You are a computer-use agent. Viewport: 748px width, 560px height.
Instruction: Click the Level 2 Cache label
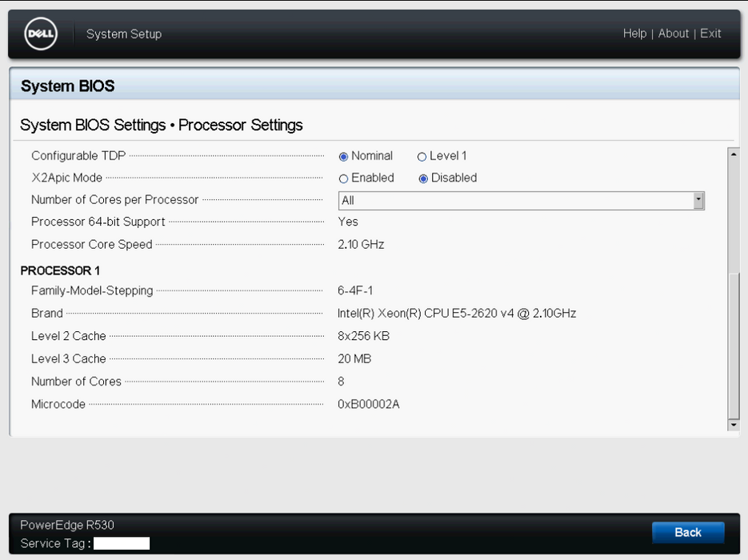pos(68,336)
